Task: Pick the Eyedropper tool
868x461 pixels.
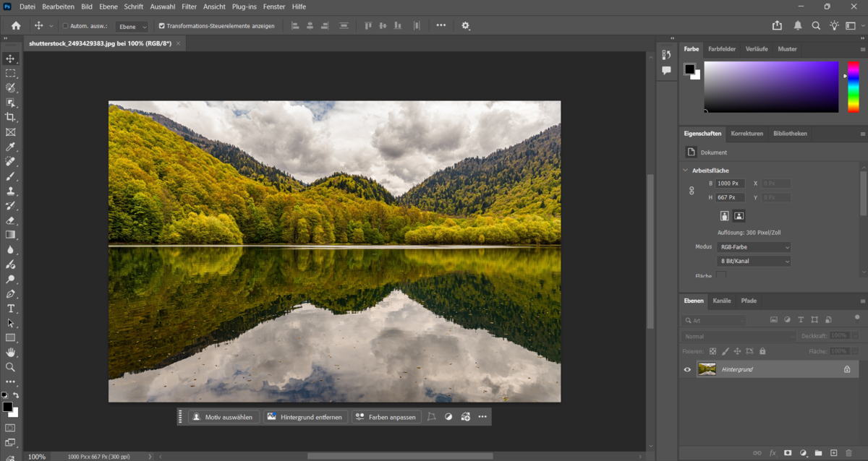Action: click(11, 147)
